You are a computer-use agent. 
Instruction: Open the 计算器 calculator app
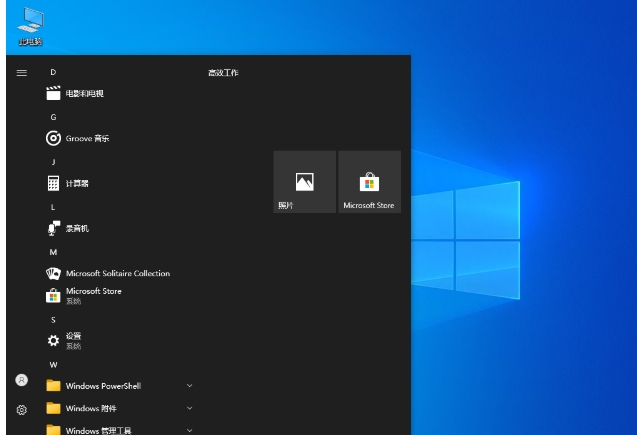tap(77, 184)
